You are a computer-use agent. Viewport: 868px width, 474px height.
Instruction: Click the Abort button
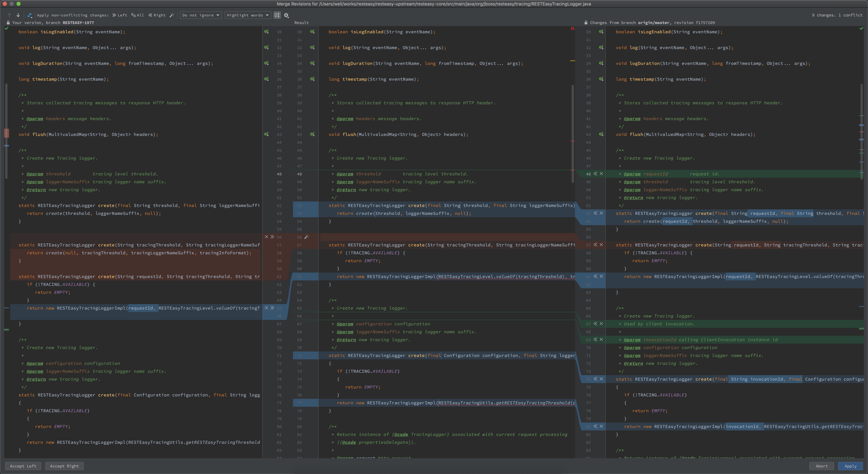[821, 466]
